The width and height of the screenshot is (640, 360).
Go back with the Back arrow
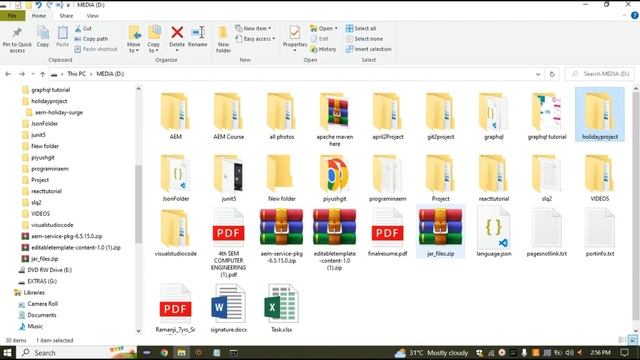(8, 74)
